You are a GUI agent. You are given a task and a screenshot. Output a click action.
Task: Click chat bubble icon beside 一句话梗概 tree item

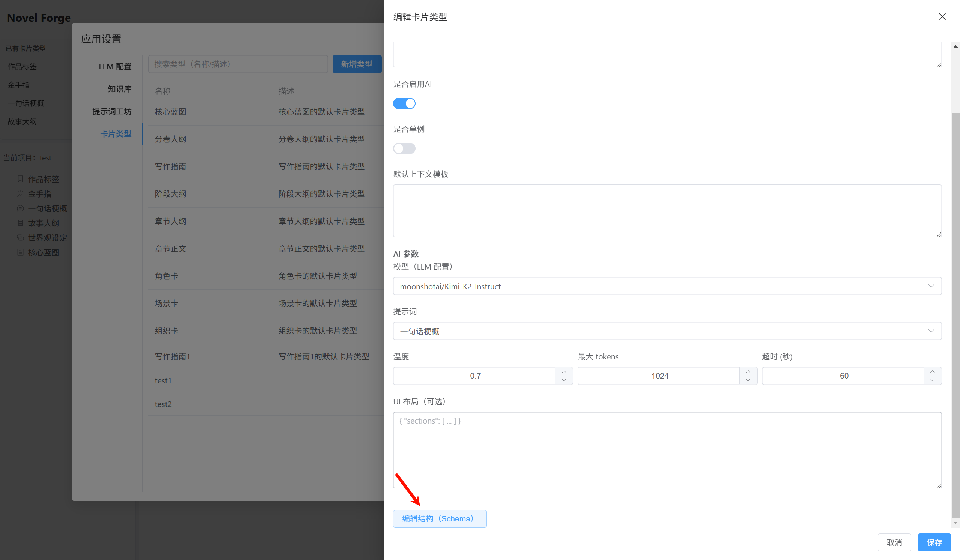(21, 208)
